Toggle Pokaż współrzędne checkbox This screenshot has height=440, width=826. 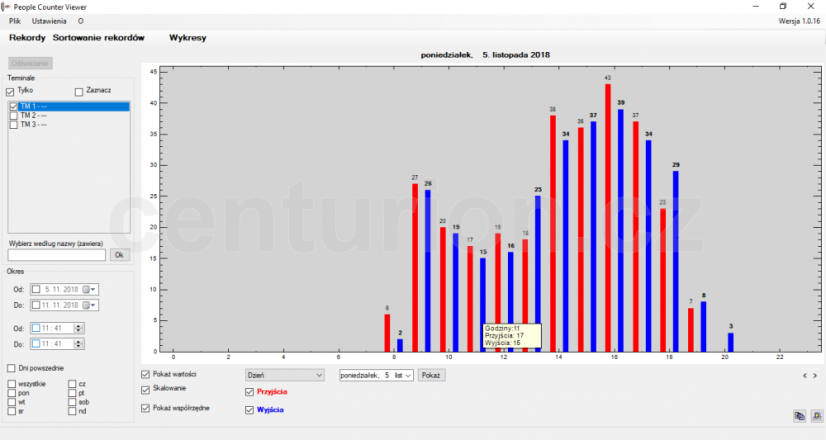coord(145,408)
